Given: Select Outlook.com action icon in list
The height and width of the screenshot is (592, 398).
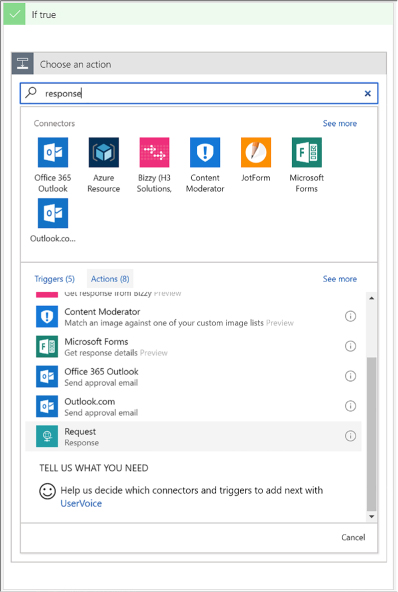Looking at the screenshot, I should point(47,406).
